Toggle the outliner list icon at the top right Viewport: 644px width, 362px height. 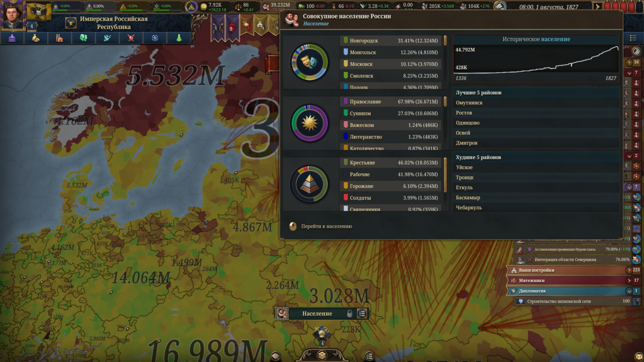pyautogui.click(x=633, y=38)
